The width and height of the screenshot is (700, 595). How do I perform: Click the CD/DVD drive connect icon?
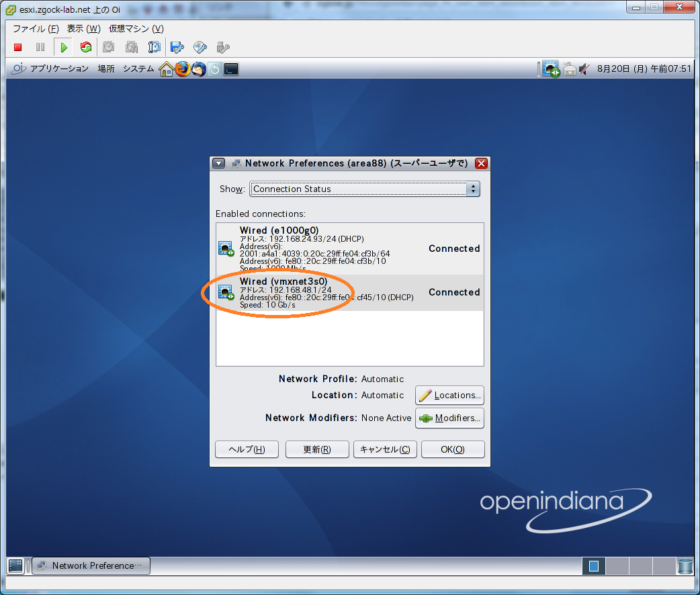coord(200,47)
